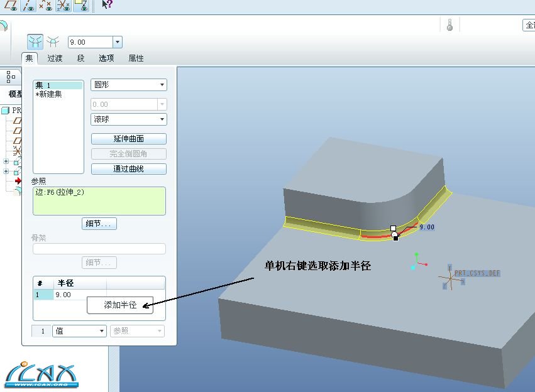The height and width of the screenshot is (392, 535).
Task: Select *新建集 to create a new set
Action: pyautogui.click(x=49, y=94)
